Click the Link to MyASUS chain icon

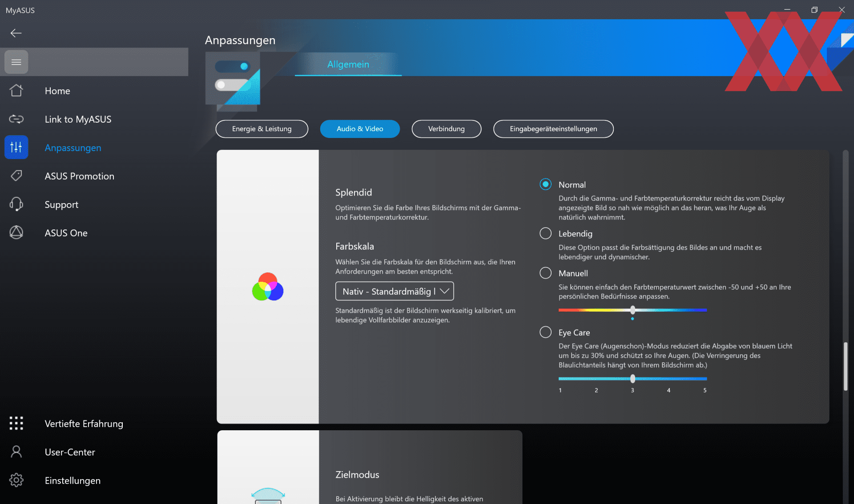coord(16,119)
